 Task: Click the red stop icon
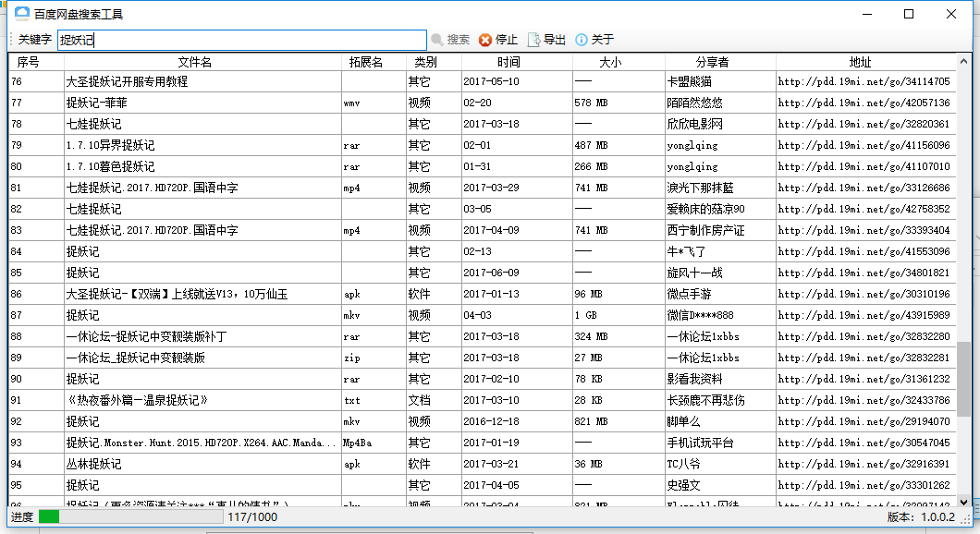pos(485,40)
